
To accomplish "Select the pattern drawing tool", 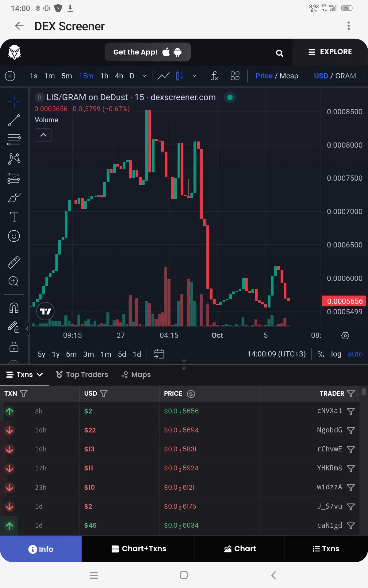I will point(14,159).
